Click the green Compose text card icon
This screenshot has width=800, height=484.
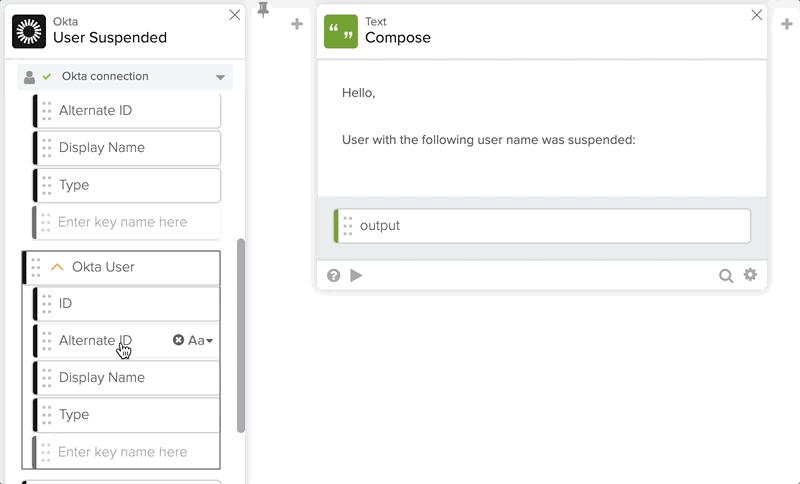[x=341, y=31]
